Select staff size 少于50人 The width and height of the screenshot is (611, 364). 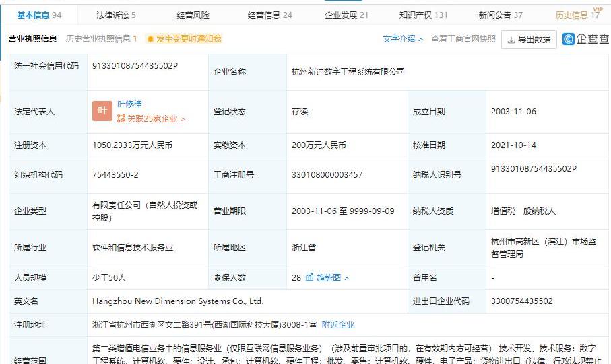[108, 278]
